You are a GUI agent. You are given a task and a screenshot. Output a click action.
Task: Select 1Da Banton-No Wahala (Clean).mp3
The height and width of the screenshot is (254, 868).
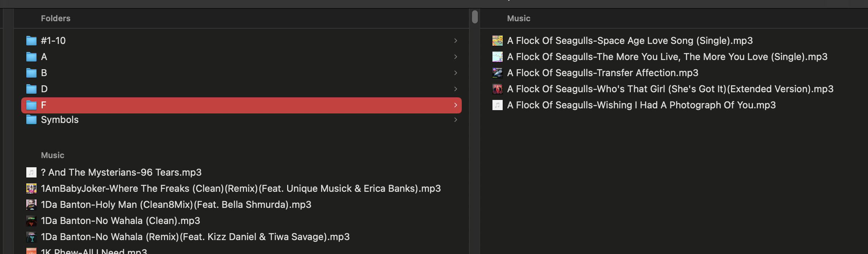[121, 221]
